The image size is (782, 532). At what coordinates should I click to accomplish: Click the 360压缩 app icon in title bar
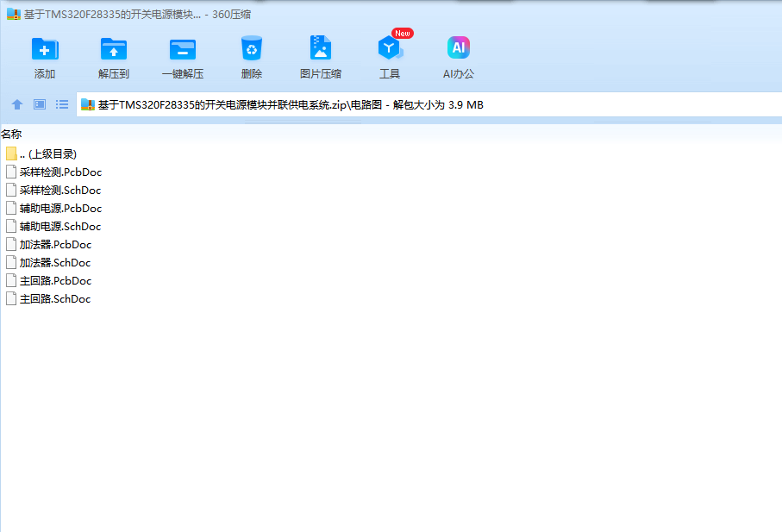[14, 14]
